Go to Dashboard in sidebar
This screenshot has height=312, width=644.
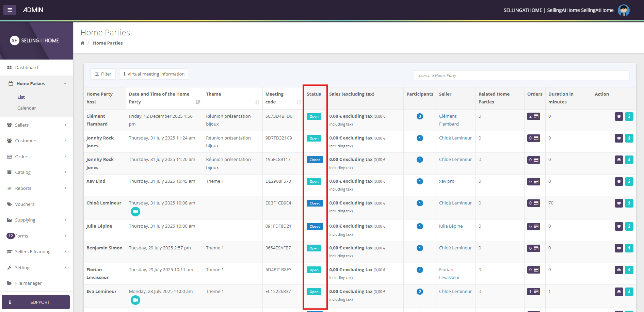click(27, 67)
